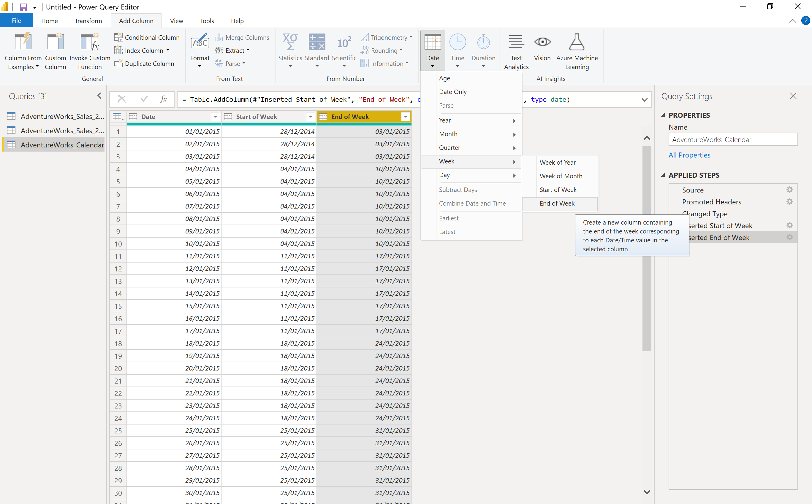Click the save icon in title bar

tap(23, 7)
